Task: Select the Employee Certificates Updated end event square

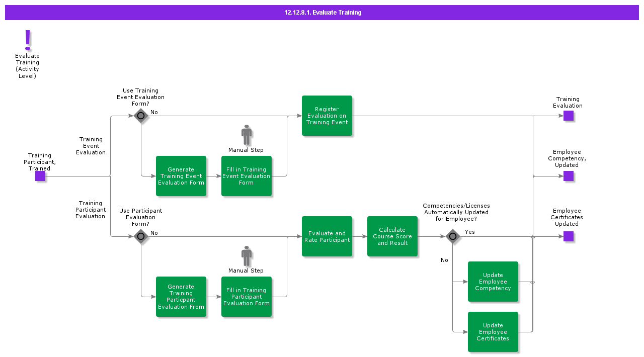Action: [569, 236]
